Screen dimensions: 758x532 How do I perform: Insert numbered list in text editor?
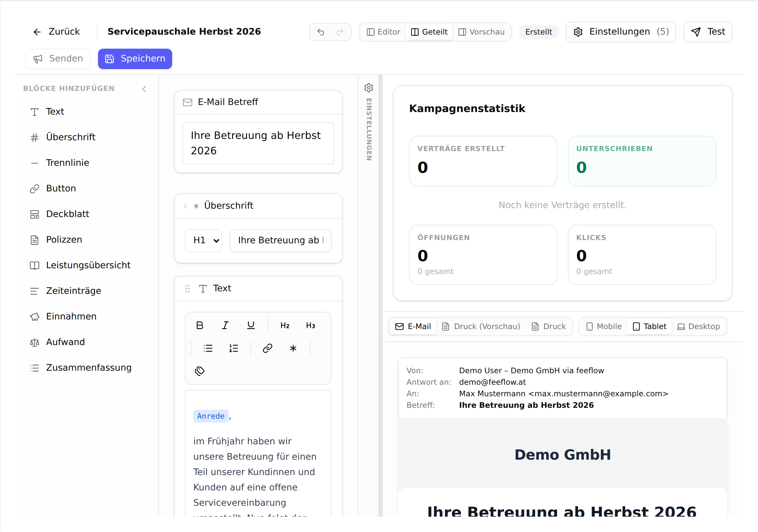click(234, 348)
